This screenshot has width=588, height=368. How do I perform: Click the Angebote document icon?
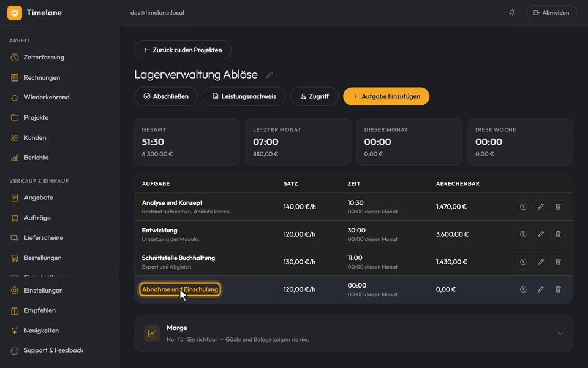[x=15, y=197]
